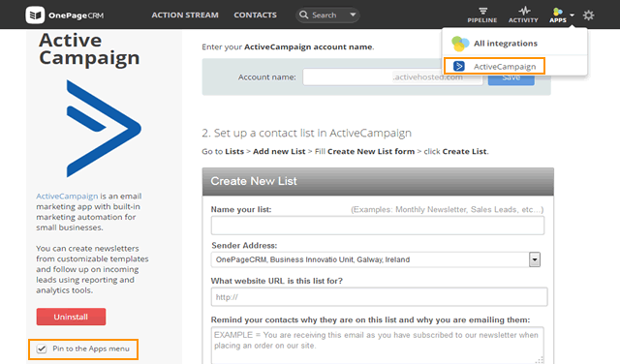Open the settings gear icon
620x364 pixels.
(x=588, y=15)
